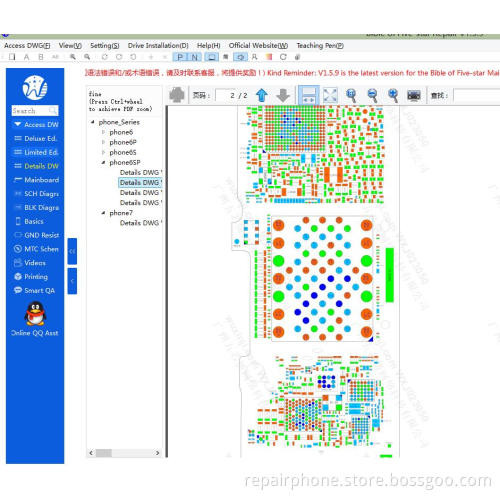Image resolution: width=500 pixels, height=500 pixels.
Task: Toggle the fit-width page view button
Action: click(309, 95)
